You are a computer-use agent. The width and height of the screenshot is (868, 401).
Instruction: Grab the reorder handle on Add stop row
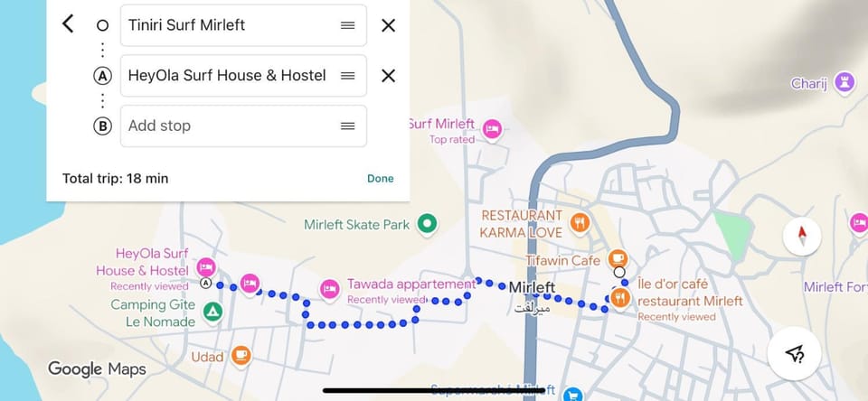(347, 126)
